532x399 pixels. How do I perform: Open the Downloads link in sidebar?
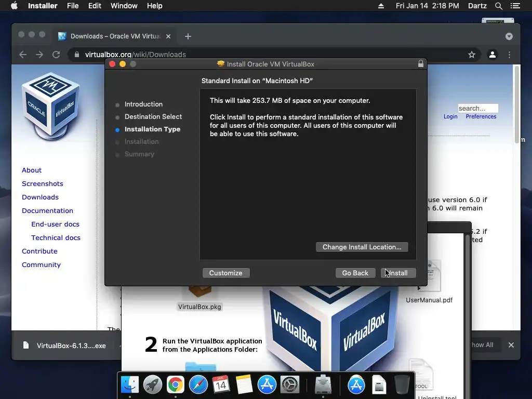click(40, 197)
